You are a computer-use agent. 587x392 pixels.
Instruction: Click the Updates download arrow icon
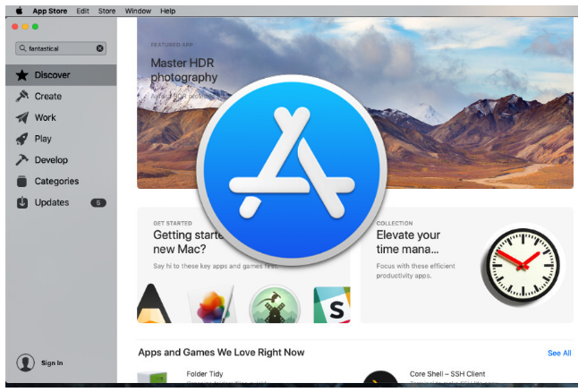pyautogui.click(x=22, y=203)
